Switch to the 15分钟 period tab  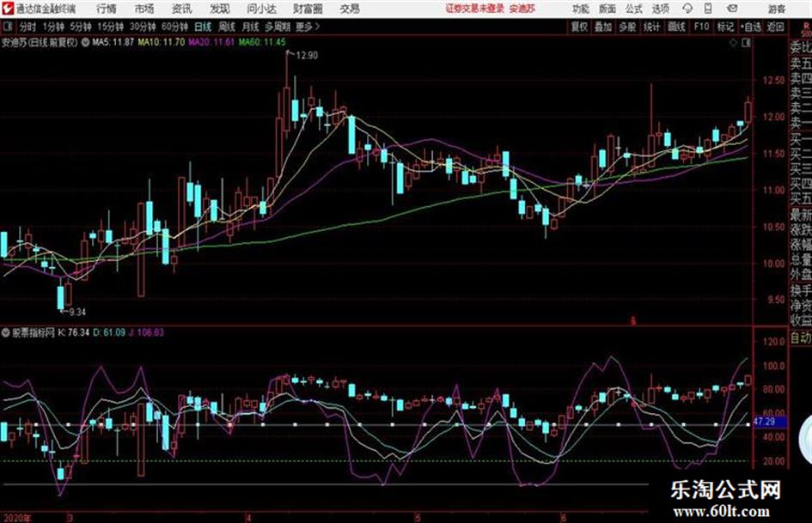[x=110, y=27]
